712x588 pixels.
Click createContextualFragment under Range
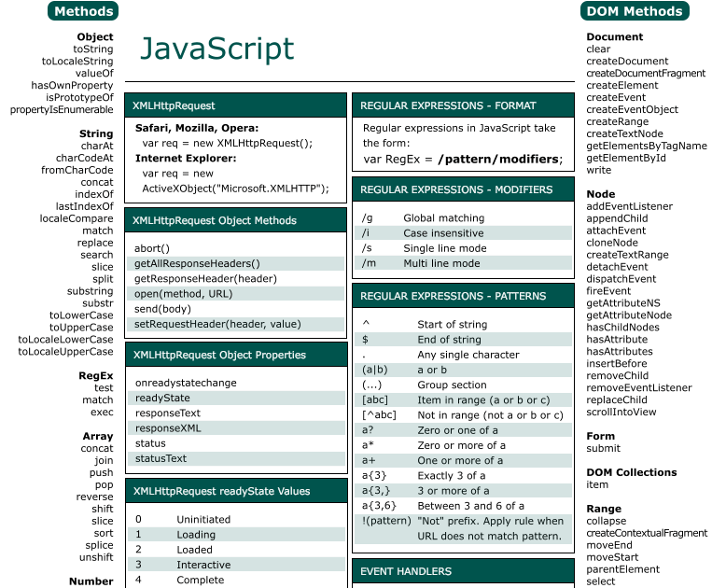click(647, 533)
